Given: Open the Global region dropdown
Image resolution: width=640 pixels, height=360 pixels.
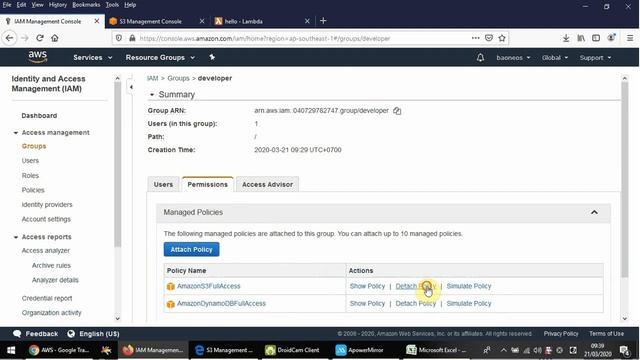Looking at the screenshot, I should (555, 58).
